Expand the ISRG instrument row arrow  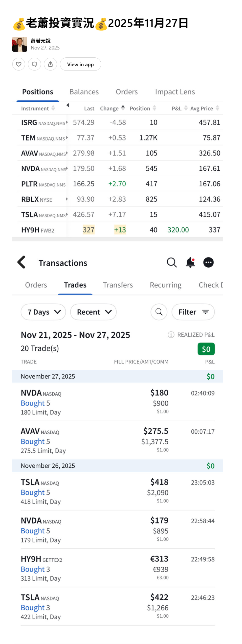tap(67, 122)
